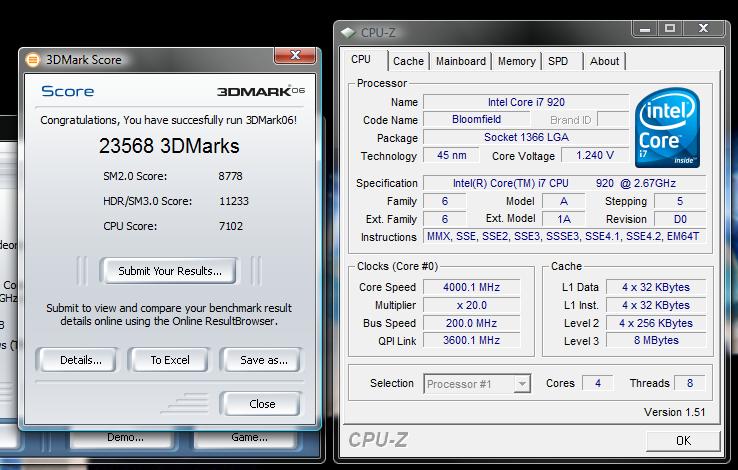Viewport: 738px width, 470px height.
Task: Switch to the About tab
Action: click(x=604, y=61)
